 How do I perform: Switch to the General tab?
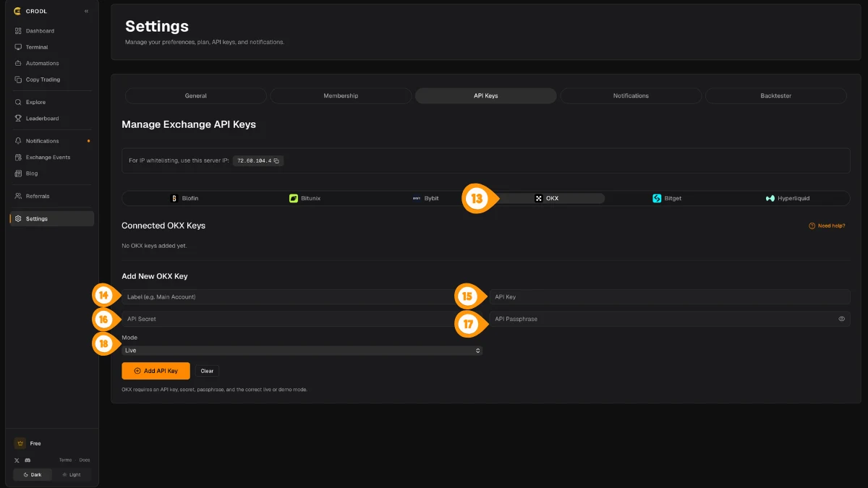(x=195, y=95)
